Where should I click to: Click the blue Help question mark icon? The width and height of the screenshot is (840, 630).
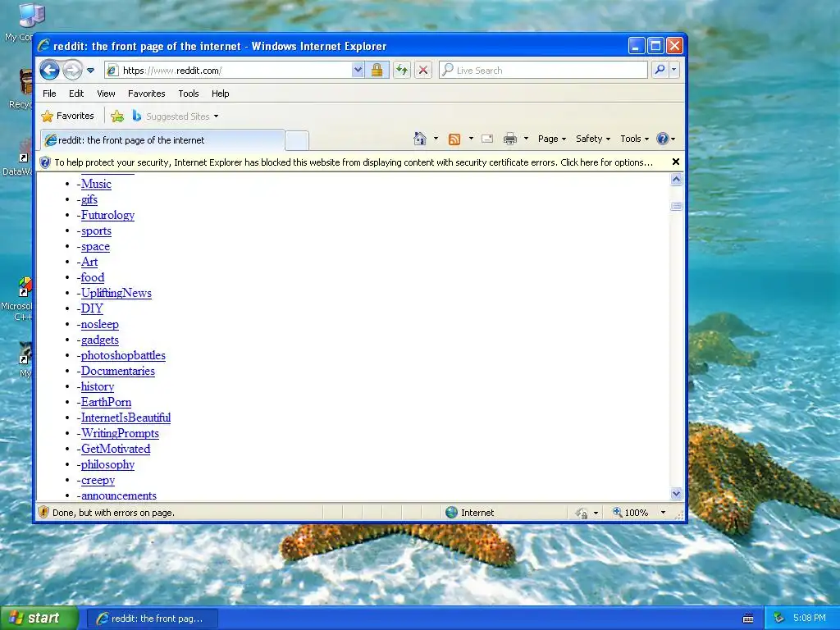[x=663, y=139]
